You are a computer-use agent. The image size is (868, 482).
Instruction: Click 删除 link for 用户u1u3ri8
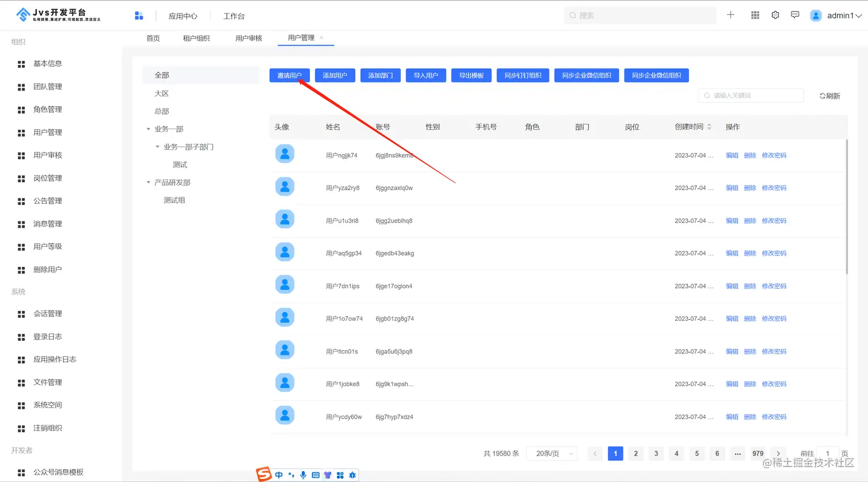[x=750, y=220]
